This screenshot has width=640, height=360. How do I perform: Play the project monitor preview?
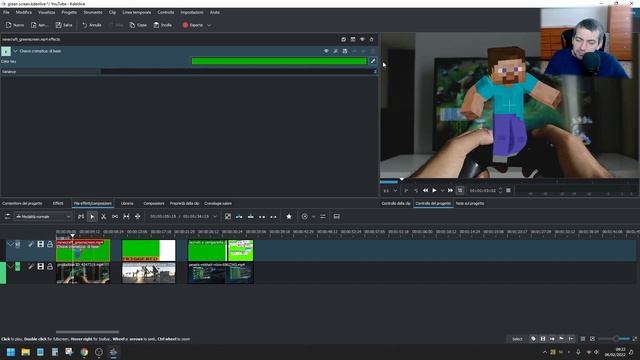click(434, 190)
